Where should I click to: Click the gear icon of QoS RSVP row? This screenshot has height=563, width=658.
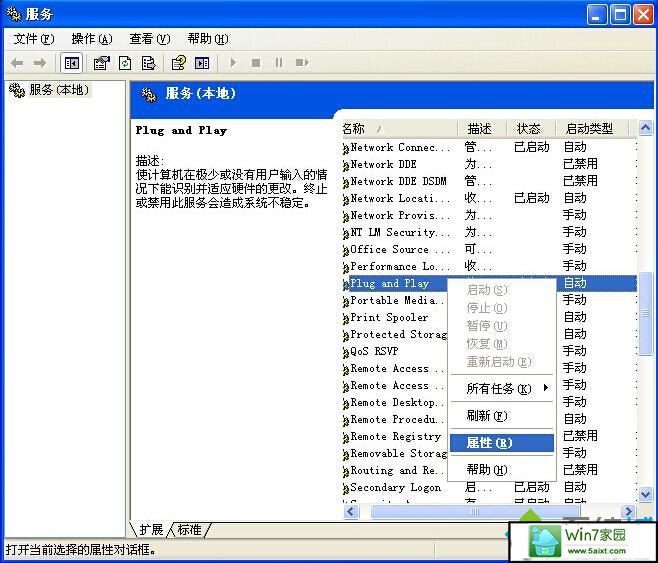[x=346, y=352]
